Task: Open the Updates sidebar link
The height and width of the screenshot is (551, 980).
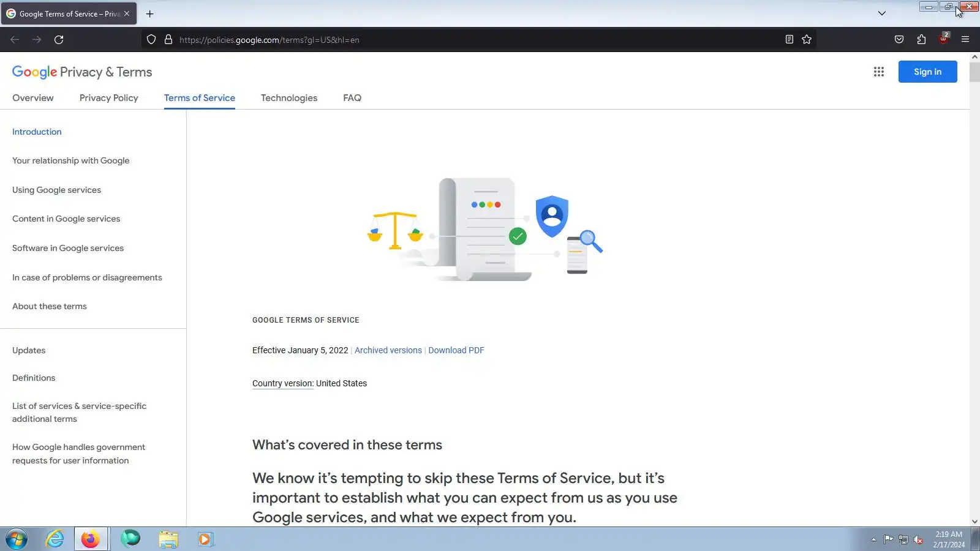Action: point(29,350)
